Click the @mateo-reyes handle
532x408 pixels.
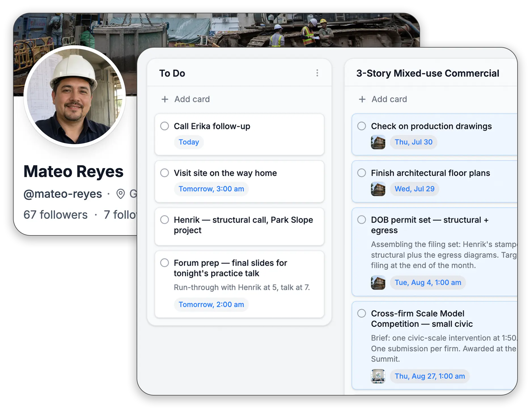(x=63, y=194)
